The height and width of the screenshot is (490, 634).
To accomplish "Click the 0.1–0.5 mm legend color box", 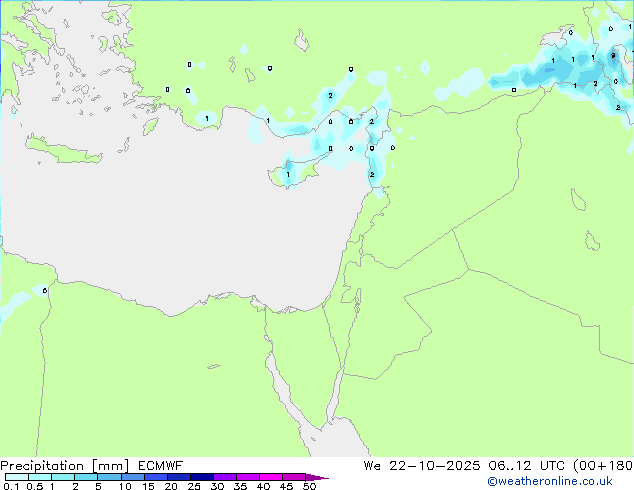I will pyautogui.click(x=17, y=477).
